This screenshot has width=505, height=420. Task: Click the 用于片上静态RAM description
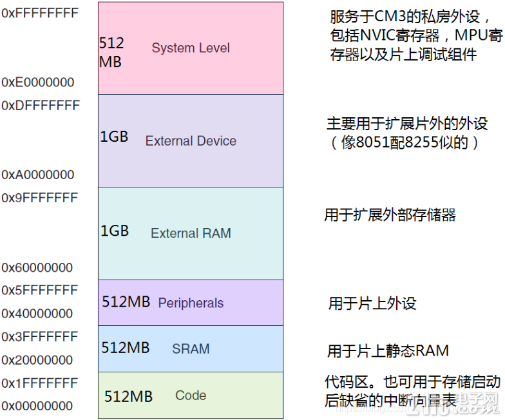pyautogui.click(x=388, y=351)
